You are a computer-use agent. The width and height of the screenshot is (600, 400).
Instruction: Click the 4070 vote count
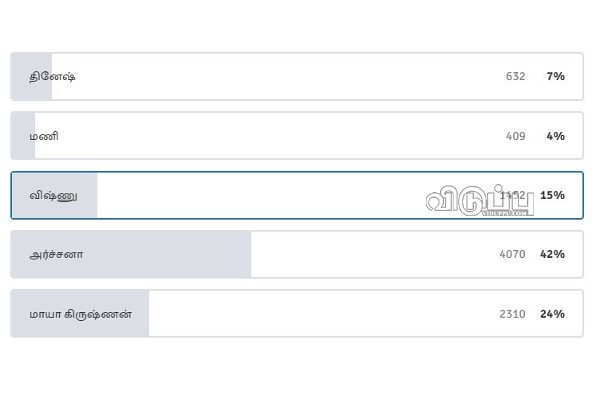512,254
